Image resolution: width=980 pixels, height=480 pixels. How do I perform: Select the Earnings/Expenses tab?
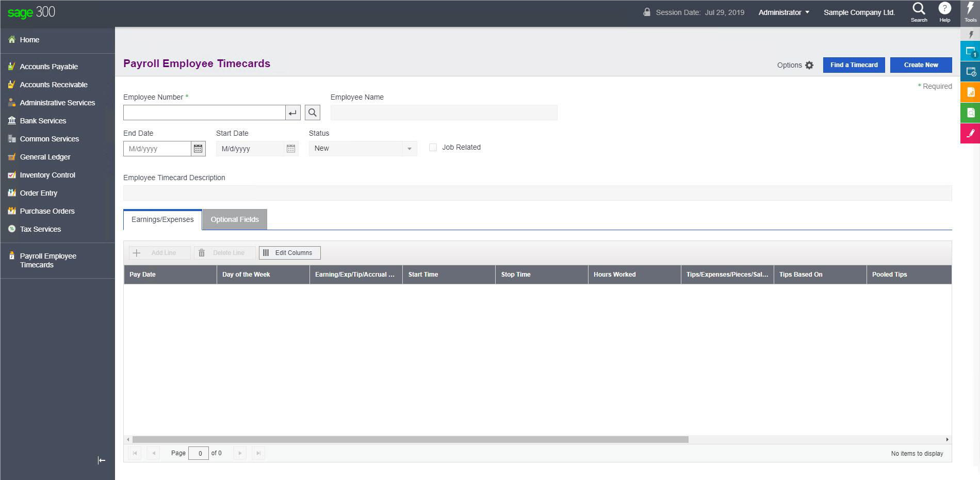(162, 219)
